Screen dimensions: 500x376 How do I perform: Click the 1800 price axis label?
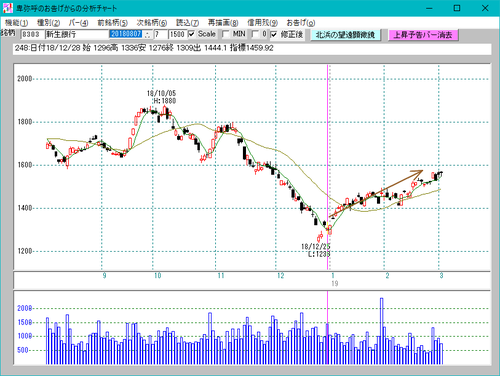[25, 122]
